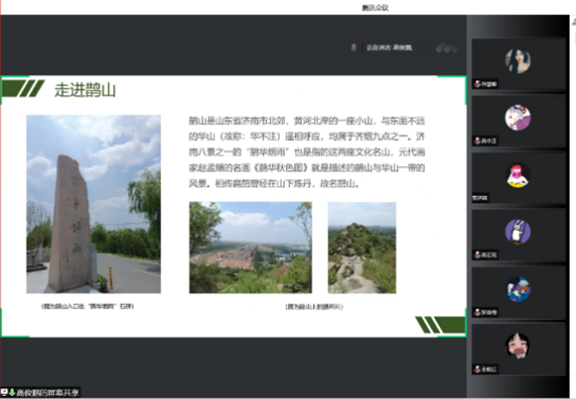
Task: Click the rocky mountain peak photo
Action: tap(362, 247)
